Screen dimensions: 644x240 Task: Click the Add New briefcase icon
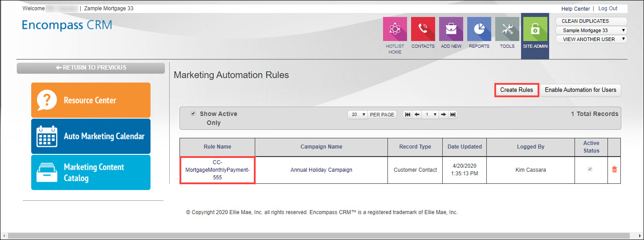(x=451, y=29)
